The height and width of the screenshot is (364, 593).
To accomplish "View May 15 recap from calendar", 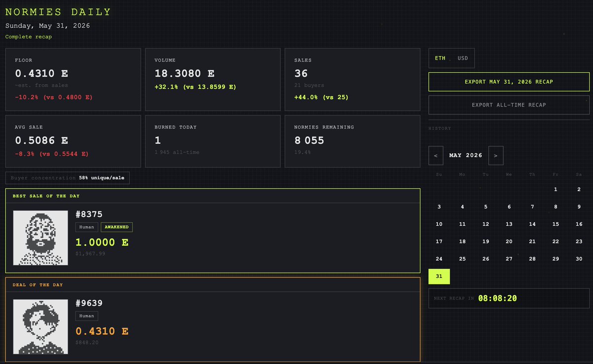I will pyautogui.click(x=555, y=224).
